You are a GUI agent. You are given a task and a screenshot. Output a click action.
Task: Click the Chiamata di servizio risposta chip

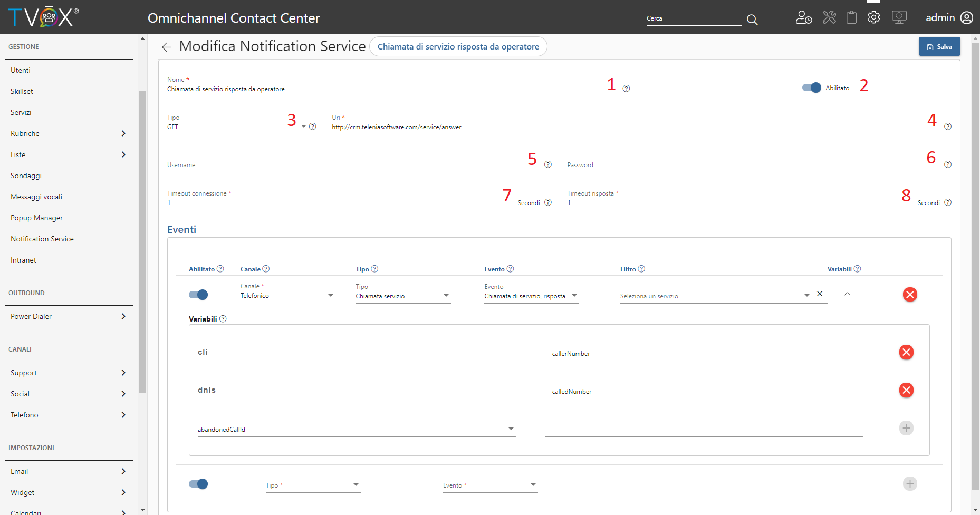click(x=458, y=46)
